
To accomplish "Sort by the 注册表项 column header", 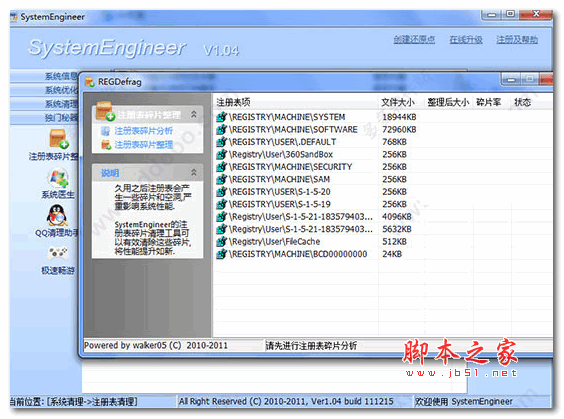I will [x=296, y=103].
